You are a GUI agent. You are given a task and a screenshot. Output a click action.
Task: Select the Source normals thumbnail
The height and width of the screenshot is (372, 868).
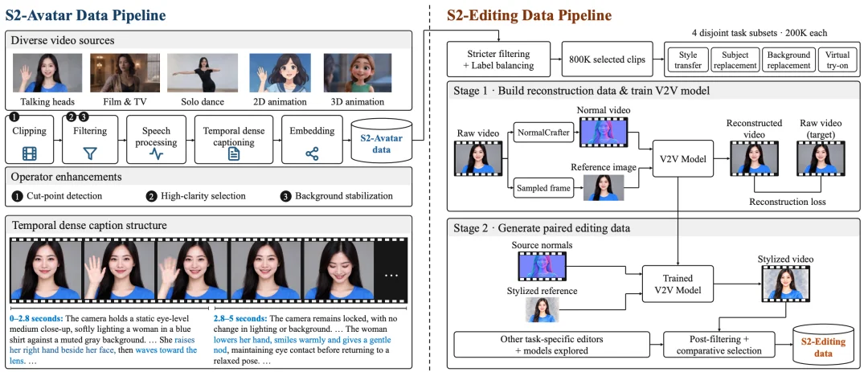542,266
